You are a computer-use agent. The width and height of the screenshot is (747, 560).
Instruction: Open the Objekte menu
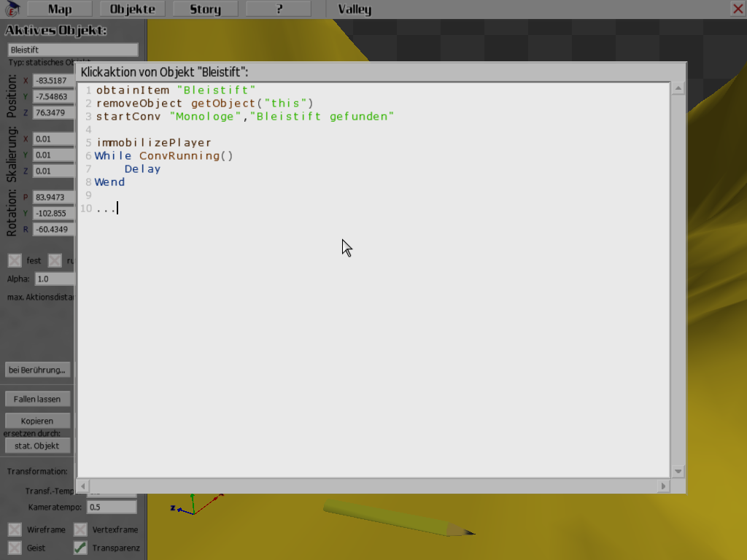point(132,9)
